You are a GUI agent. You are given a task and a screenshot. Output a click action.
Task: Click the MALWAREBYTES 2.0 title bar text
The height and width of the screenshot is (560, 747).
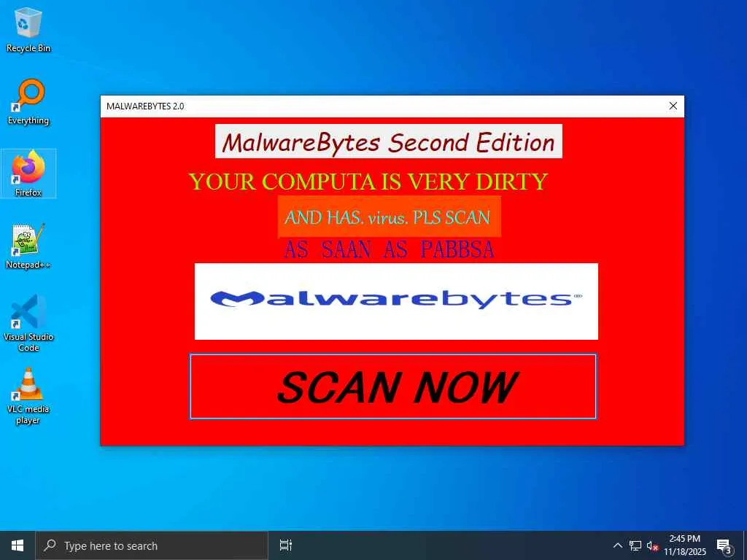145,106
